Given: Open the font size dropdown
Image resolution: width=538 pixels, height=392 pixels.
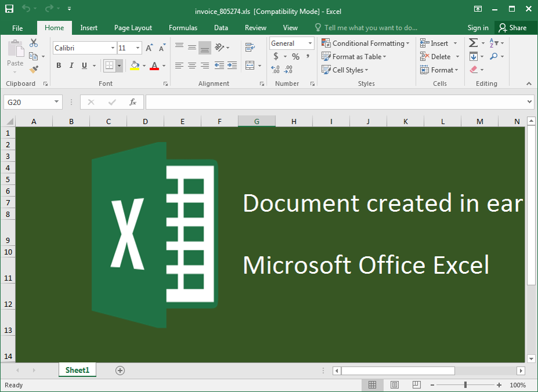Looking at the screenshot, I should 137,48.
